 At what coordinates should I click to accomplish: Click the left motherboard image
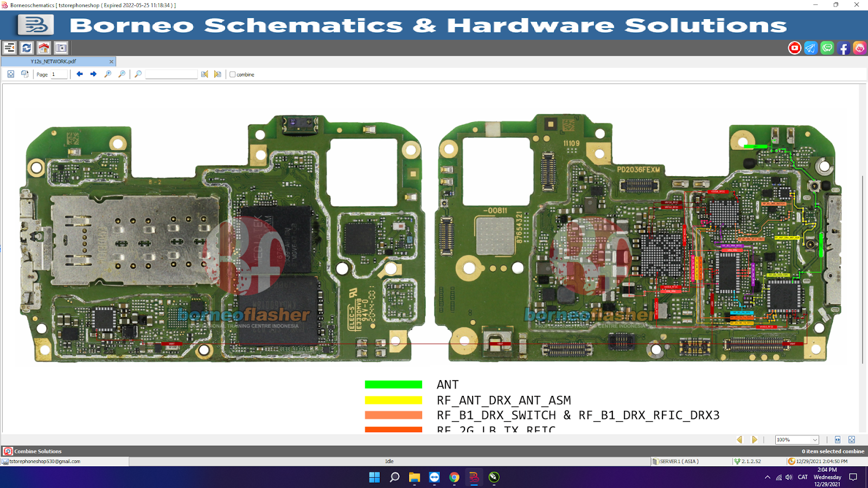(222, 239)
